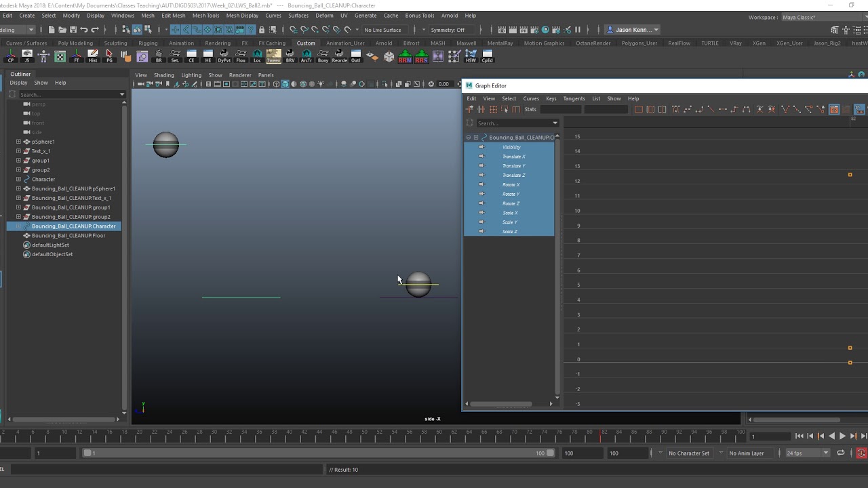The height and width of the screenshot is (488, 868).
Task: Expand Text_x_1 node in Outliner
Action: (18, 151)
